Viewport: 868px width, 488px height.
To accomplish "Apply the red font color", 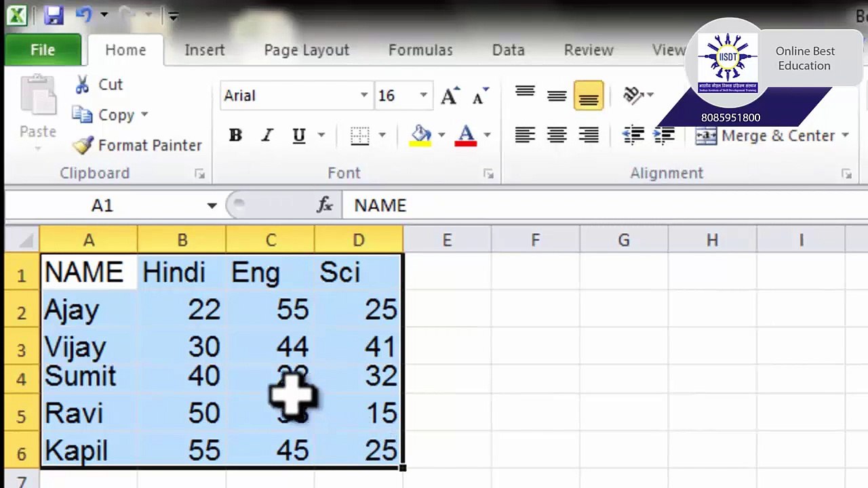I will pos(466,136).
